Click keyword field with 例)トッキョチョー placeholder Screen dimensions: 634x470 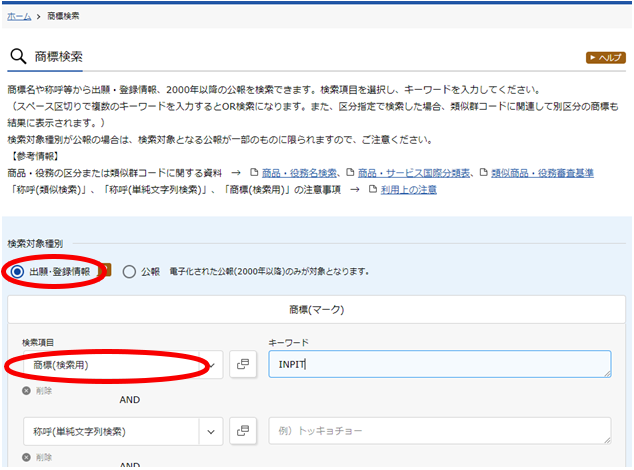[x=440, y=431]
